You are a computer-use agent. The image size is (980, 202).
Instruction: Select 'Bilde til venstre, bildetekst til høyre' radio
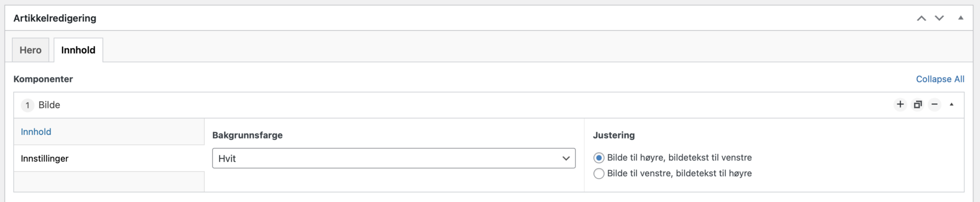tap(599, 173)
